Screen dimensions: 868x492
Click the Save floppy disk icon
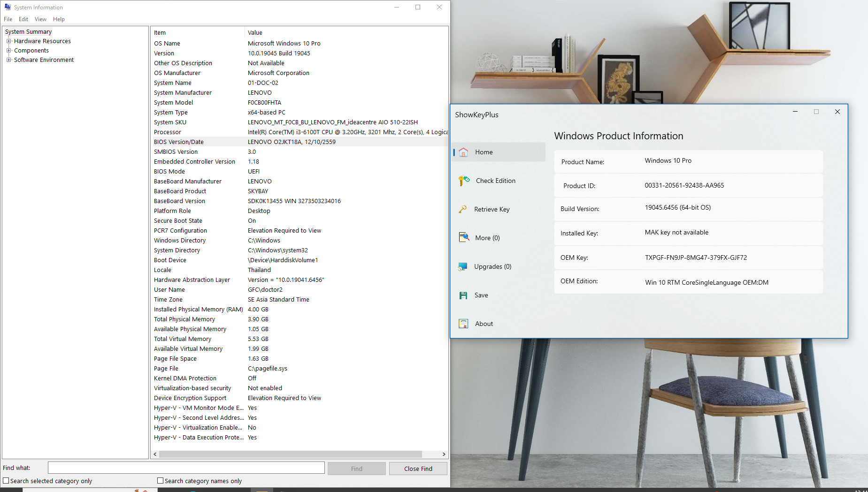[463, 295]
